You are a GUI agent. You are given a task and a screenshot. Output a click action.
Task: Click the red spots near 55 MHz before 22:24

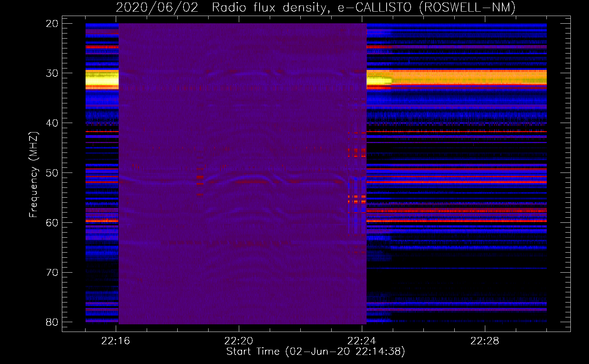pyautogui.click(x=357, y=199)
